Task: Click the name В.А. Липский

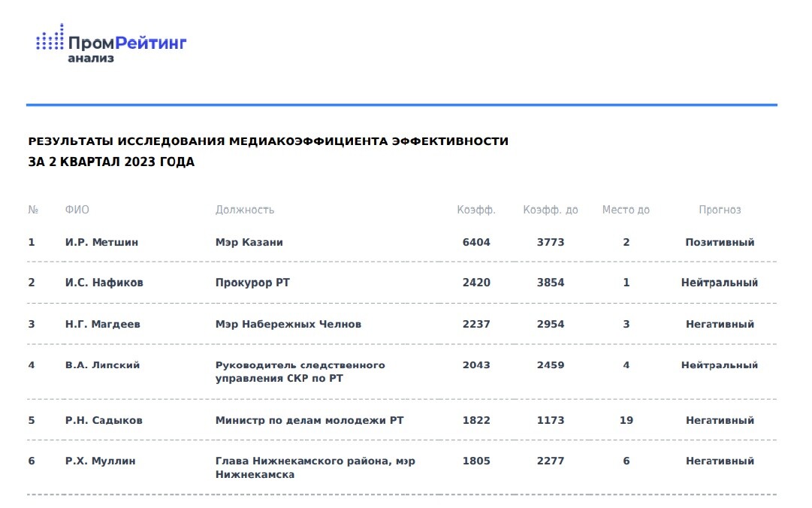Action: tap(102, 365)
